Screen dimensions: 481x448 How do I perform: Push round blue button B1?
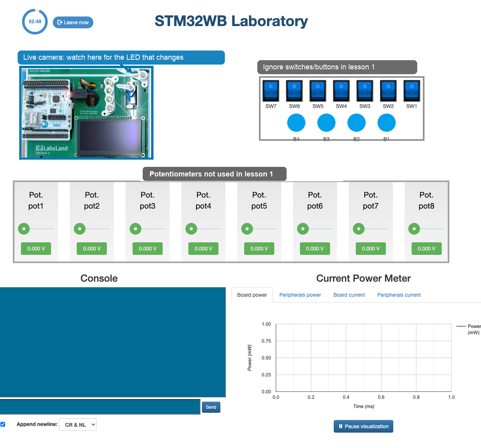(x=386, y=123)
